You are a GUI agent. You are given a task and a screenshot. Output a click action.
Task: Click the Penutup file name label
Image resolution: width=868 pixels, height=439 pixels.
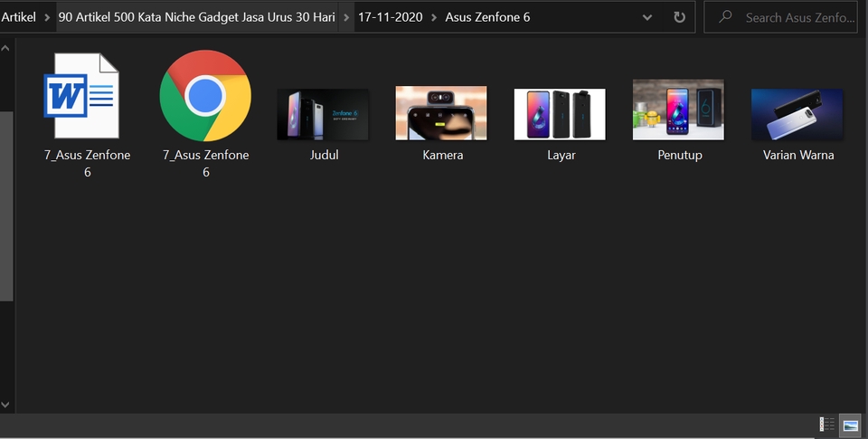pyautogui.click(x=680, y=155)
